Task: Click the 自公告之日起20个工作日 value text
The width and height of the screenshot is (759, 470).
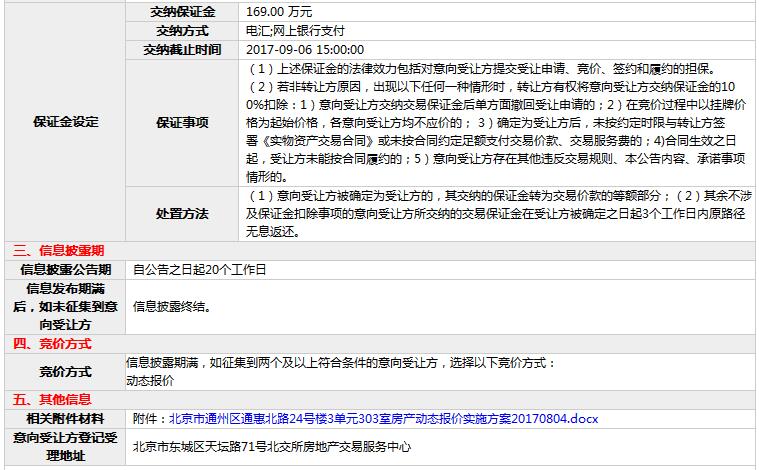Action: coord(200,269)
